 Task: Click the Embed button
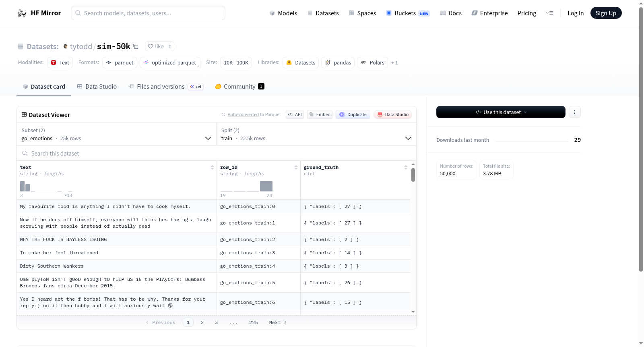pyautogui.click(x=320, y=114)
